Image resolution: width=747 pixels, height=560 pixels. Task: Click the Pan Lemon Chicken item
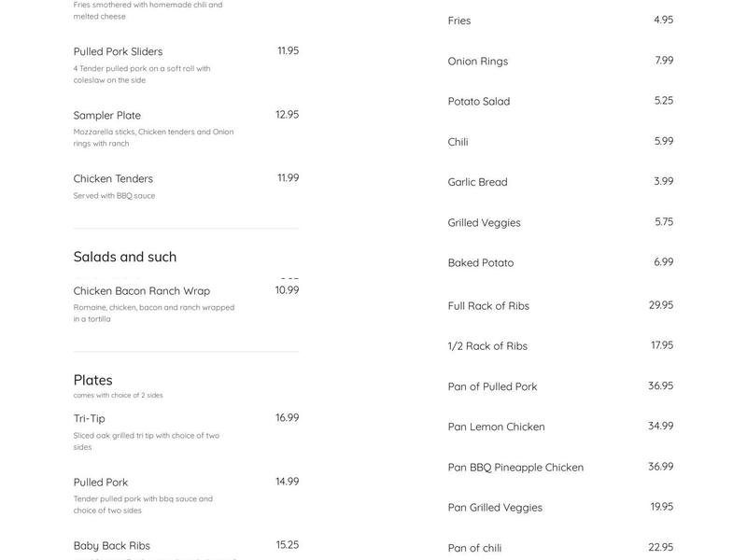(496, 427)
